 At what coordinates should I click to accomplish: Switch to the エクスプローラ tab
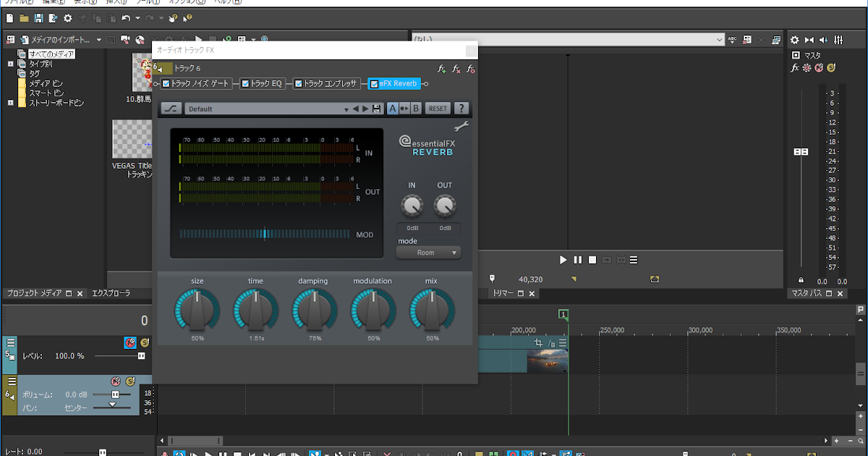112,293
